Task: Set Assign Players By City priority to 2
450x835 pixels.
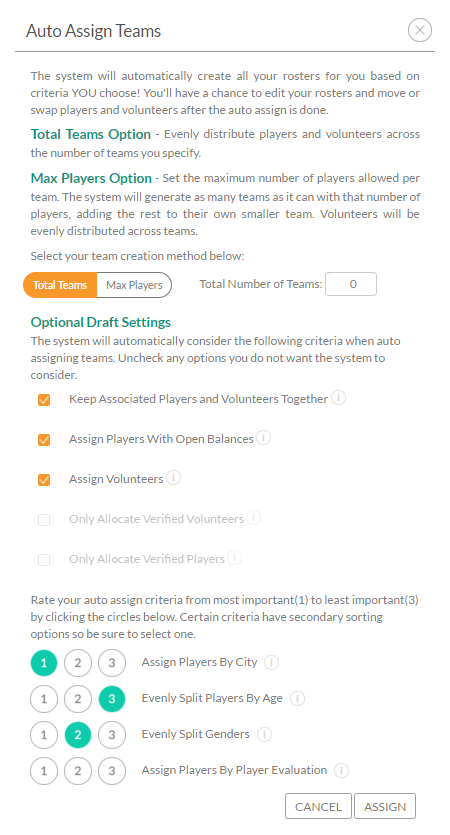Action: pos(78,663)
